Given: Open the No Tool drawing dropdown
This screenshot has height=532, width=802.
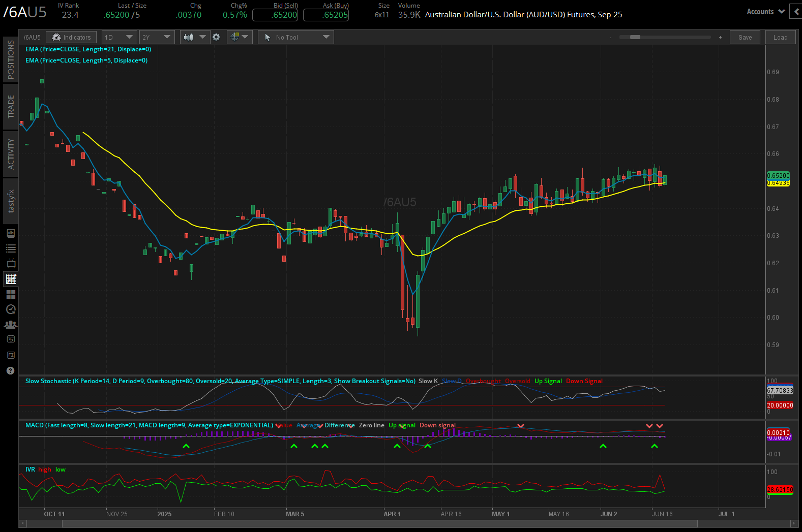Looking at the screenshot, I should pos(296,37).
